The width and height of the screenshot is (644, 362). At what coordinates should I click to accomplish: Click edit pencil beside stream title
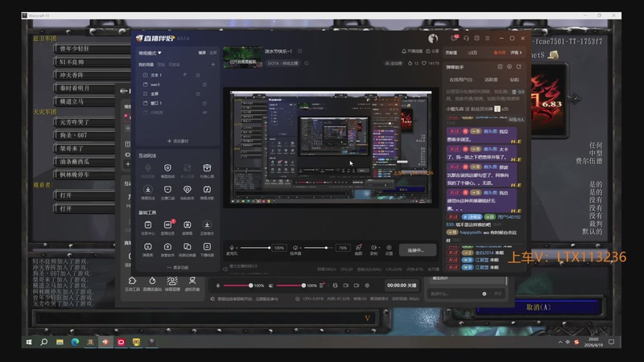coord(299,51)
